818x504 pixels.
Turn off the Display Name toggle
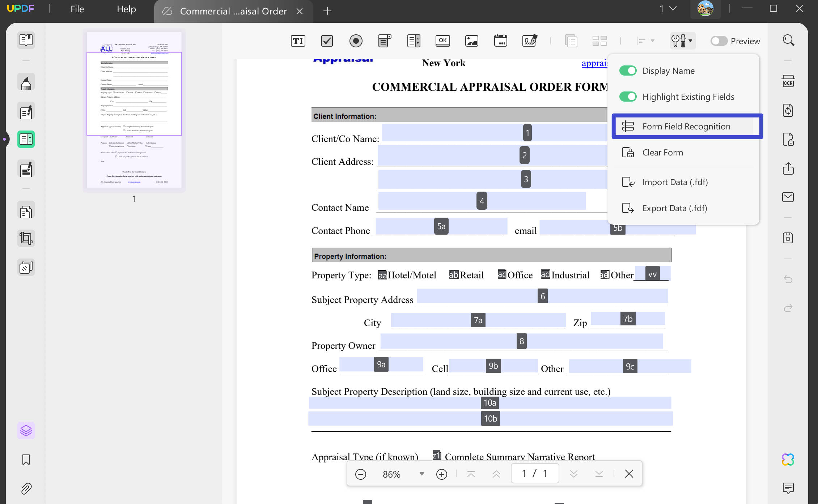[628, 71]
